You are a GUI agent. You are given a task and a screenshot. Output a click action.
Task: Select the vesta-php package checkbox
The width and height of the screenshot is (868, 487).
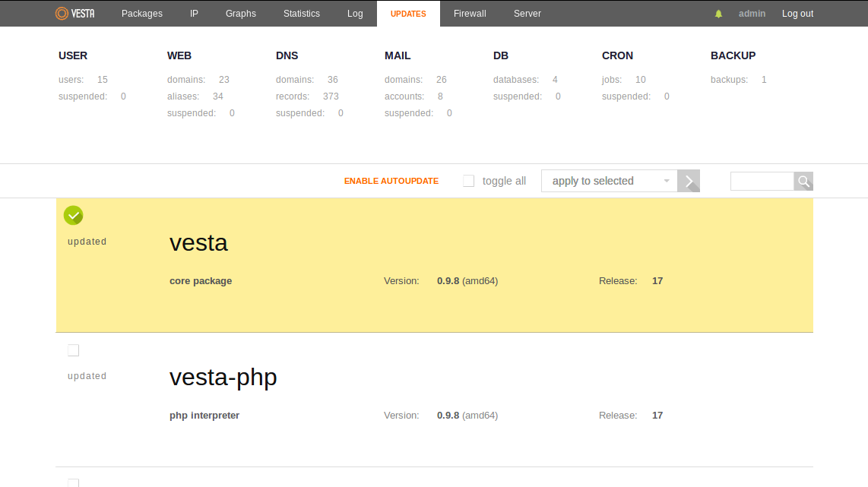(x=73, y=350)
